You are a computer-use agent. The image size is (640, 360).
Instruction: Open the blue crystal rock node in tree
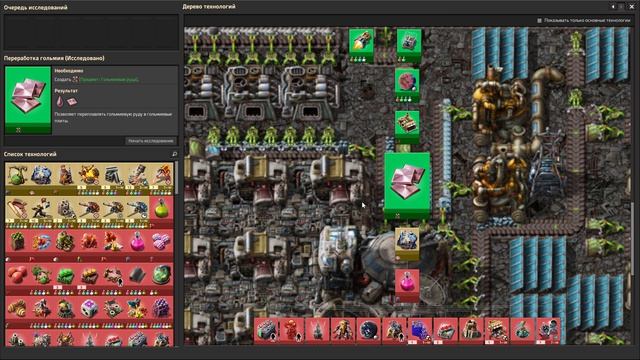tap(407, 244)
